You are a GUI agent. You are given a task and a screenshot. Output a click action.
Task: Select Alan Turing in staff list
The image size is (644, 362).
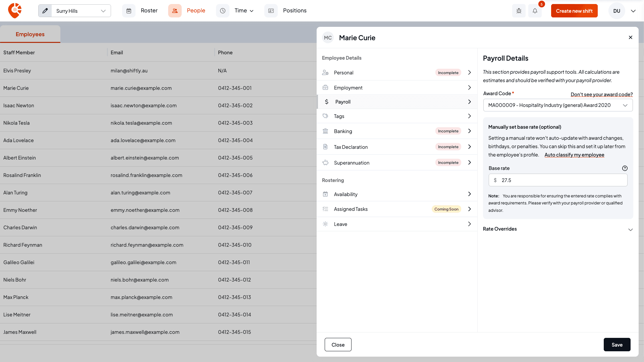[x=15, y=193]
